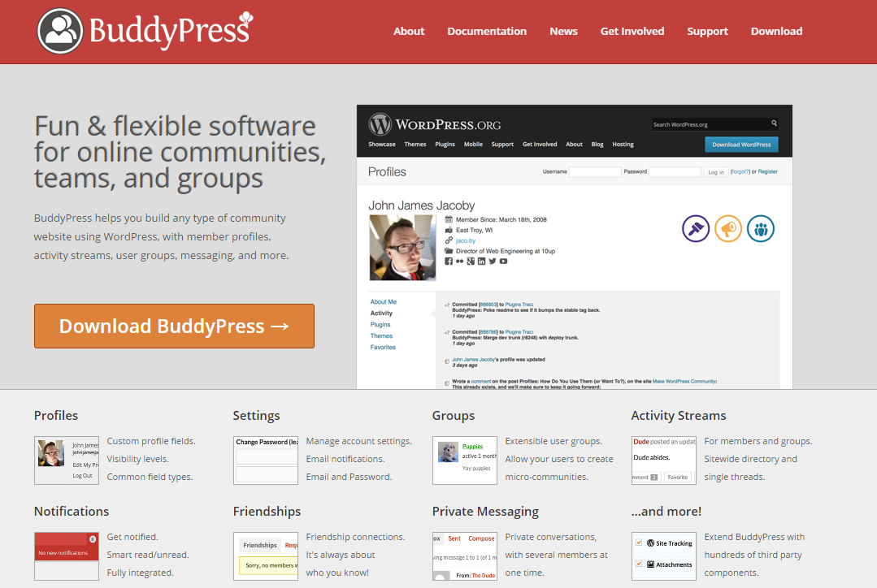Click the BuddyPress logo in the header
The height and width of the screenshot is (588, 877).
(145, 31)
